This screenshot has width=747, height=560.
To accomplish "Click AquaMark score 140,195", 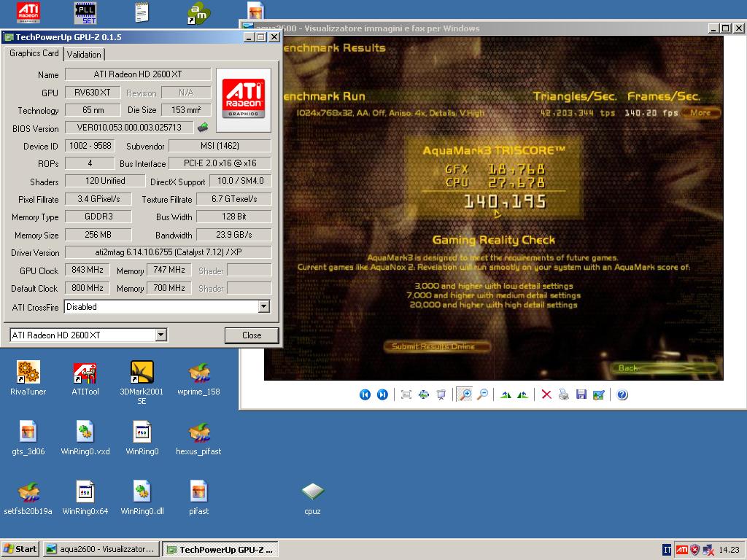I will tap(505, 201).
